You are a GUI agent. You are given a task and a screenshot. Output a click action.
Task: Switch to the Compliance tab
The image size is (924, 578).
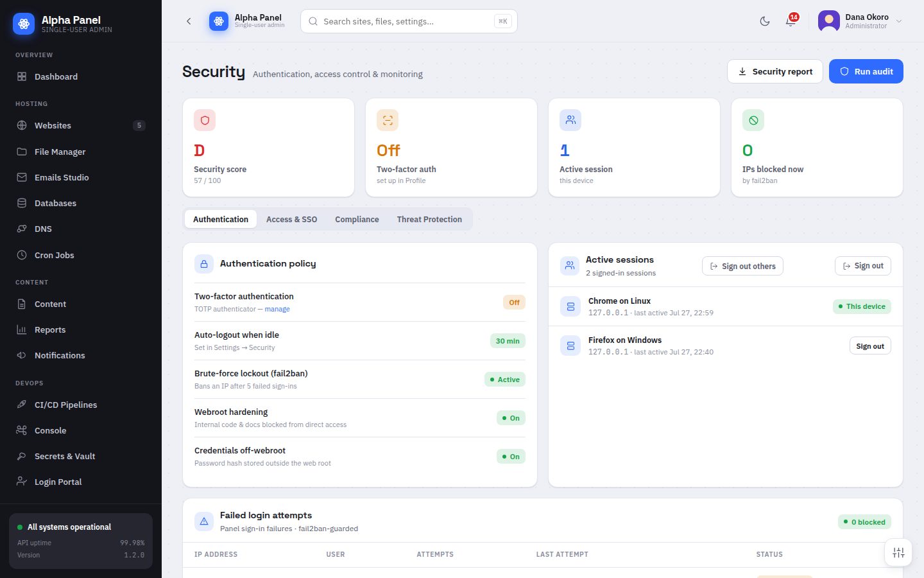(357, 219)
